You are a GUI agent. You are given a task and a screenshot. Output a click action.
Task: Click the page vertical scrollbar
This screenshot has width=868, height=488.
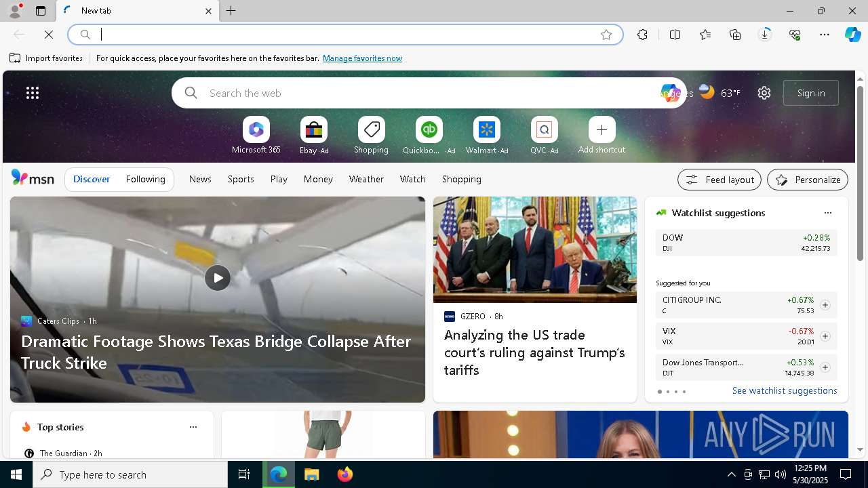(x=860, y=173)
